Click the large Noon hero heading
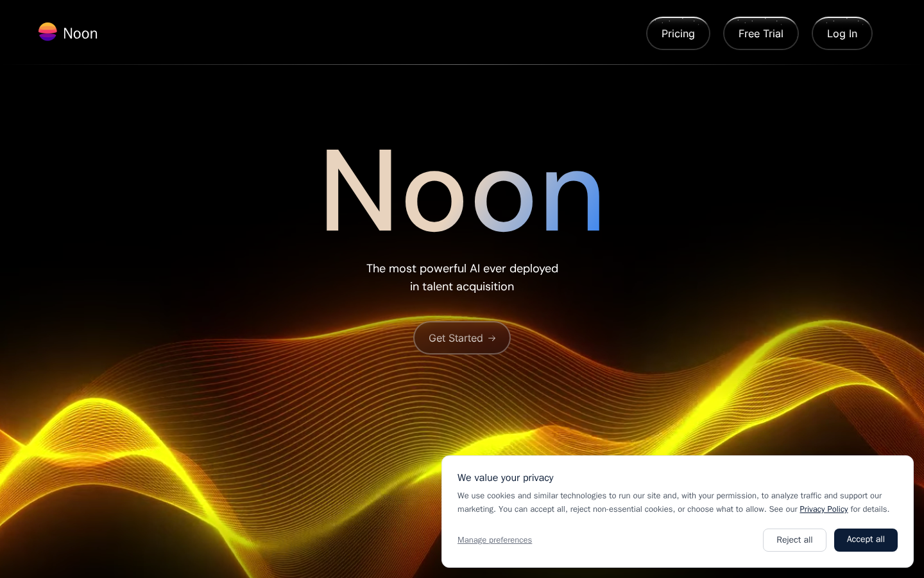 coord(462,191)
